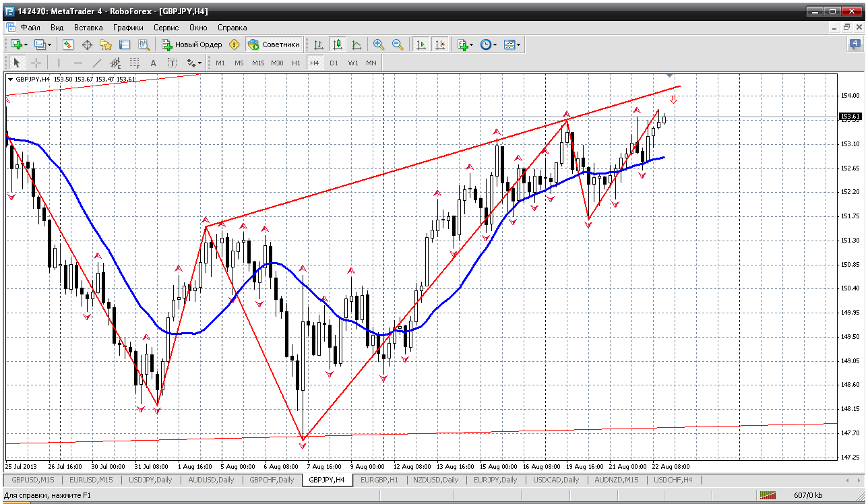Open the Справка menu
The height and width of the screenshot is (504, 868).
coord(232,28)
